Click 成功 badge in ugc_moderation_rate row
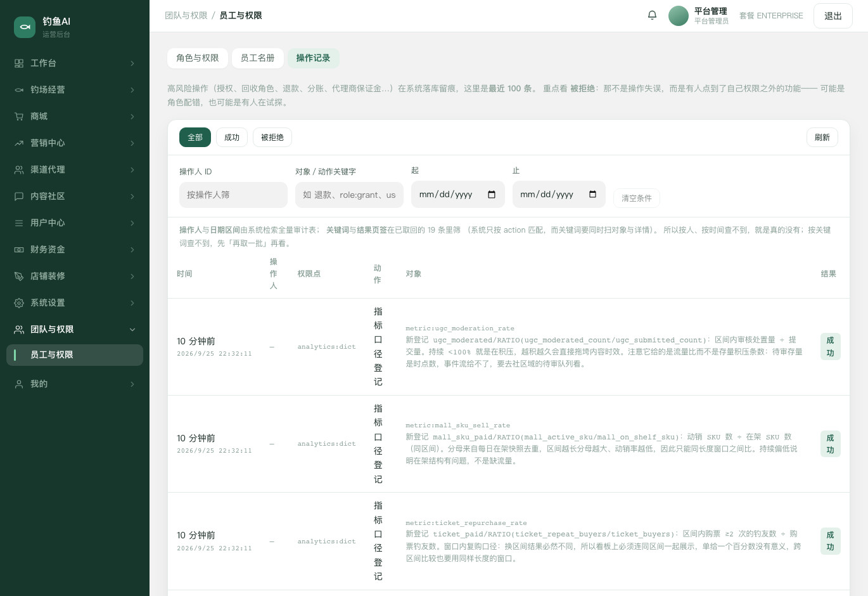 pyautogui.click(x=831, y=347)
